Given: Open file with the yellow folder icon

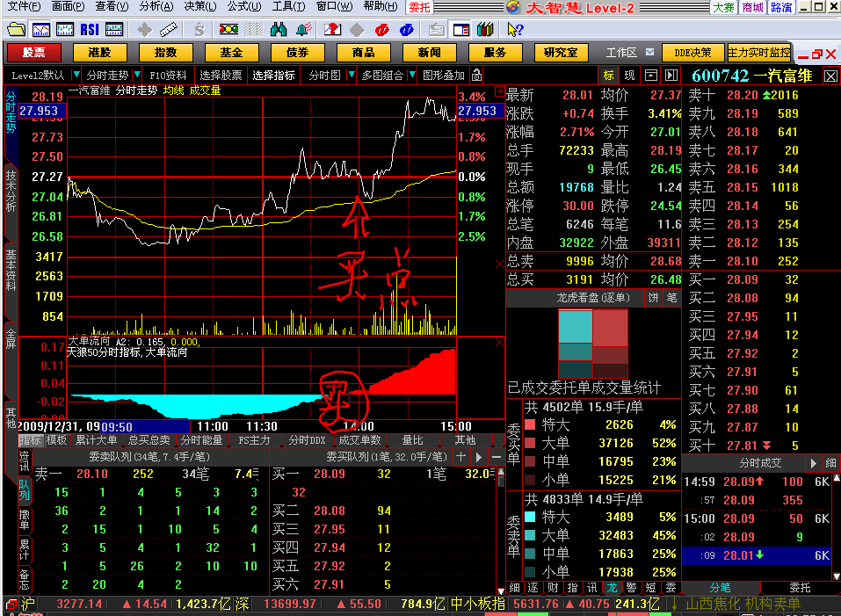Looking at the screenshot, I should 16,30.
